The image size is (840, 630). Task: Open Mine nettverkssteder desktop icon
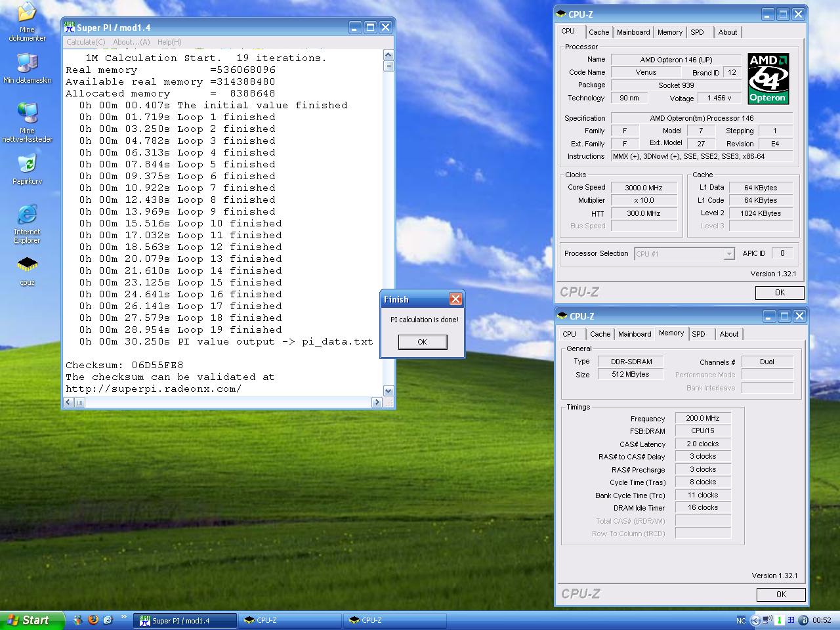pyautogui.click(x=27, y=122)
